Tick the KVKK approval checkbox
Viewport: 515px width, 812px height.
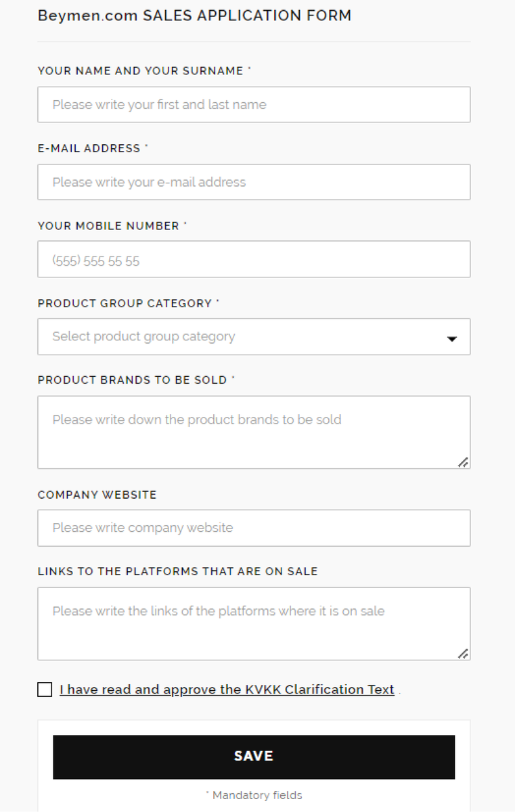[45, 690]
